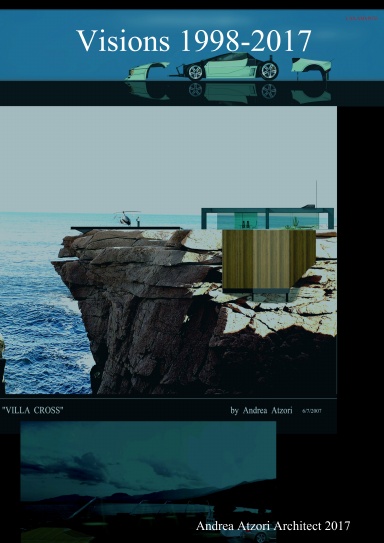Select the assembled sports car illustration
This screenshot has height=543, width=384.
(227, 66)
